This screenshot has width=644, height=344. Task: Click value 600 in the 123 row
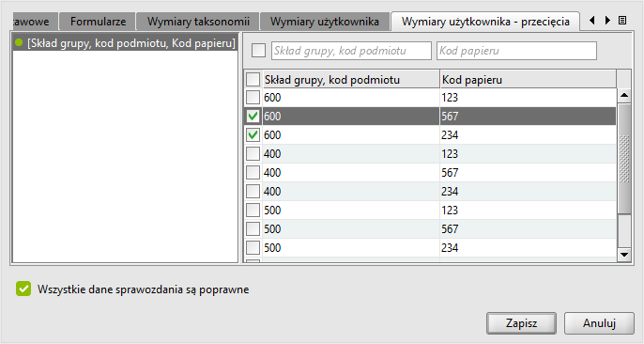pos(272,98)
